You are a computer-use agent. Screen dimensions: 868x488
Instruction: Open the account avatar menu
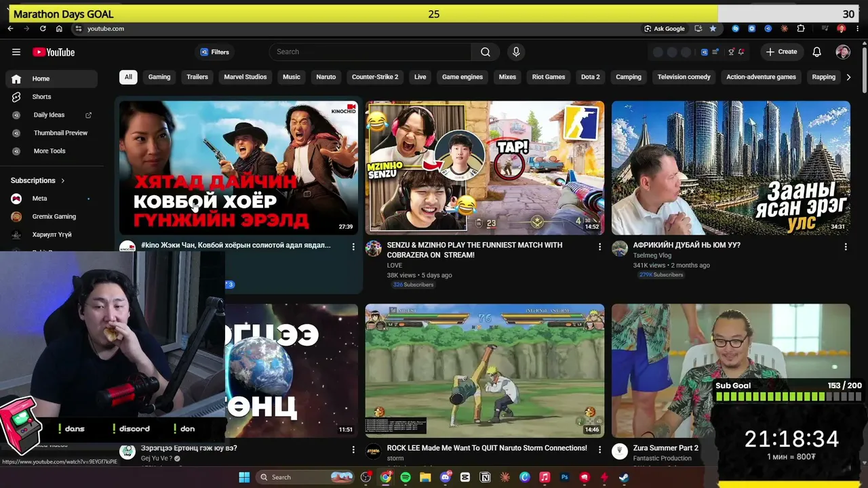843,52
